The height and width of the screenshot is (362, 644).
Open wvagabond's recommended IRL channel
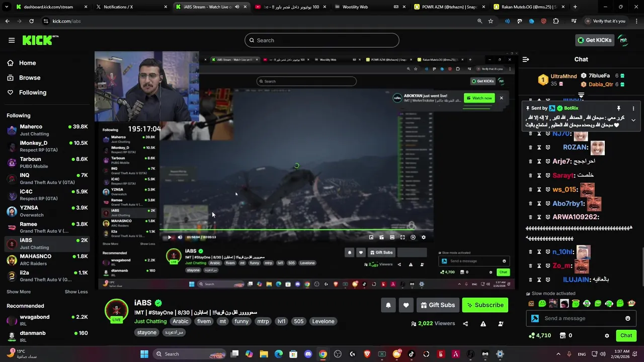[x=47, y=320]
